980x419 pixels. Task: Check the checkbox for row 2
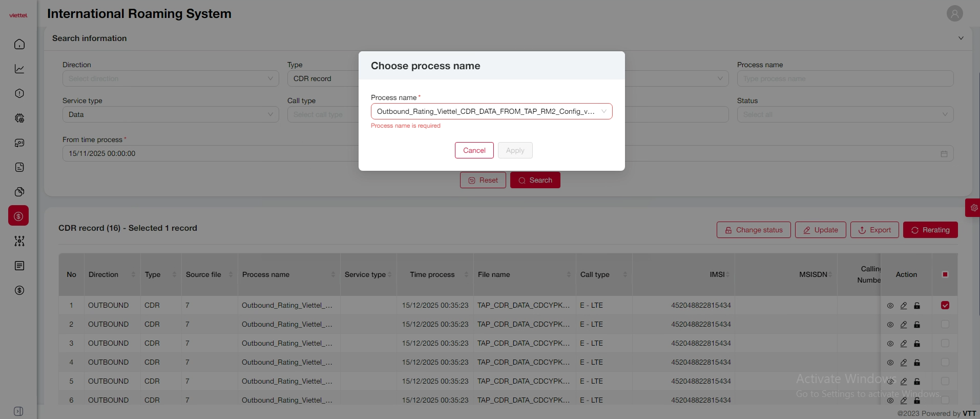(945, 325)
